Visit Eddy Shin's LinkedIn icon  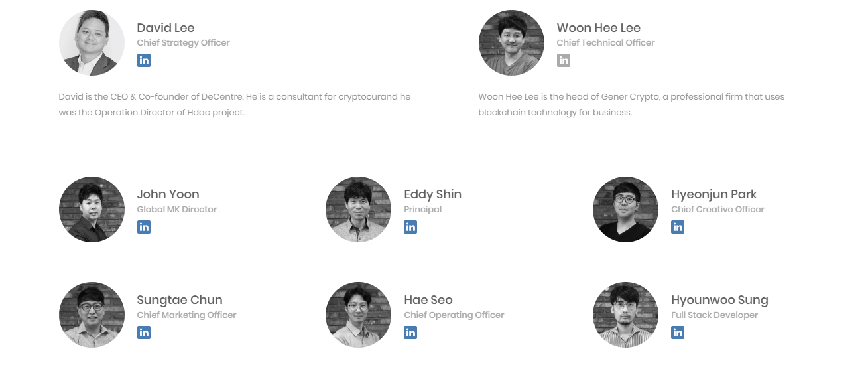(410, 227)
